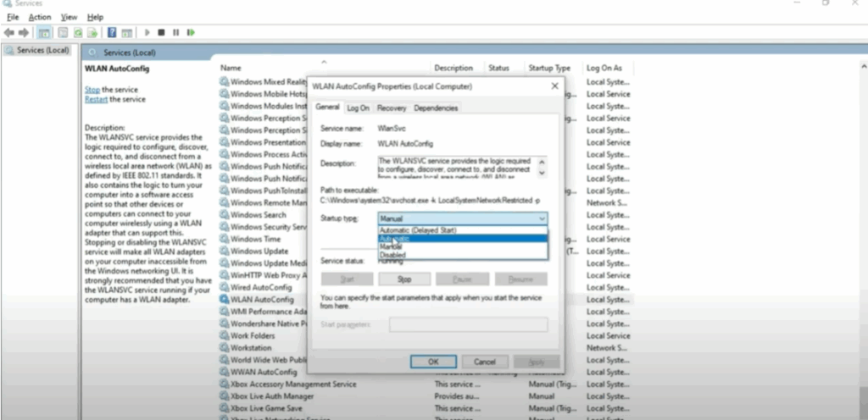Click the Restart the service link
This screenshot has height=420, width=868.
click(x=96, y=99)
